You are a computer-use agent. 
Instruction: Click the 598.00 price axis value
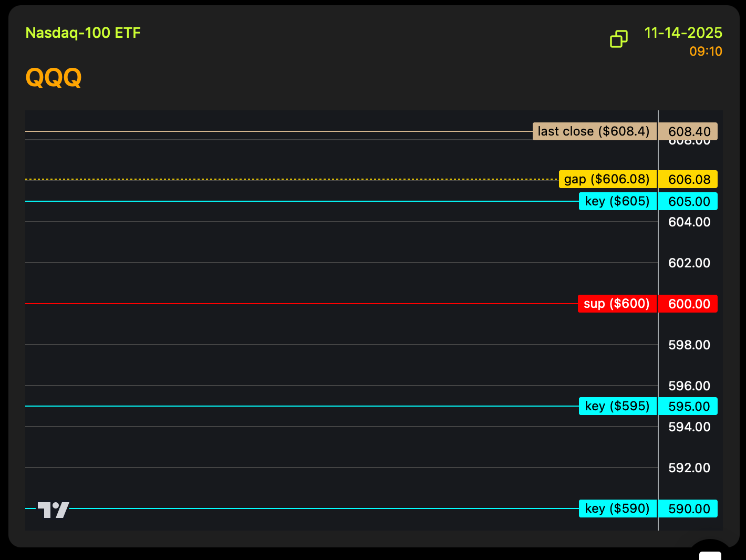[x=689, y=345]
